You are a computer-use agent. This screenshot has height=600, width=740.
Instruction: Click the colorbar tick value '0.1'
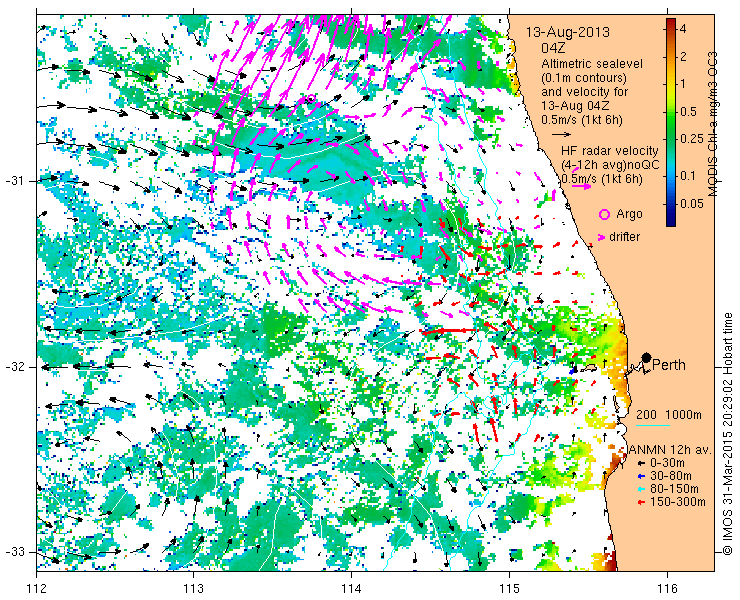point(688,176)
